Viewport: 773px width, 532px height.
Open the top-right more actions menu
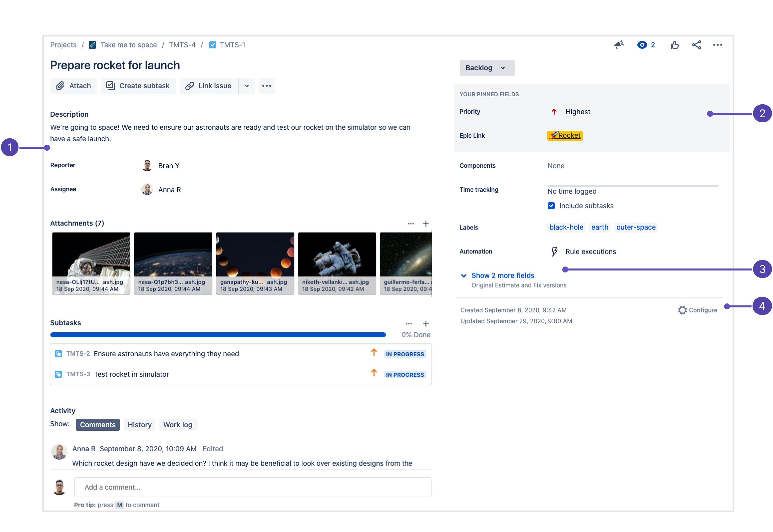click(x=717, y=45)
